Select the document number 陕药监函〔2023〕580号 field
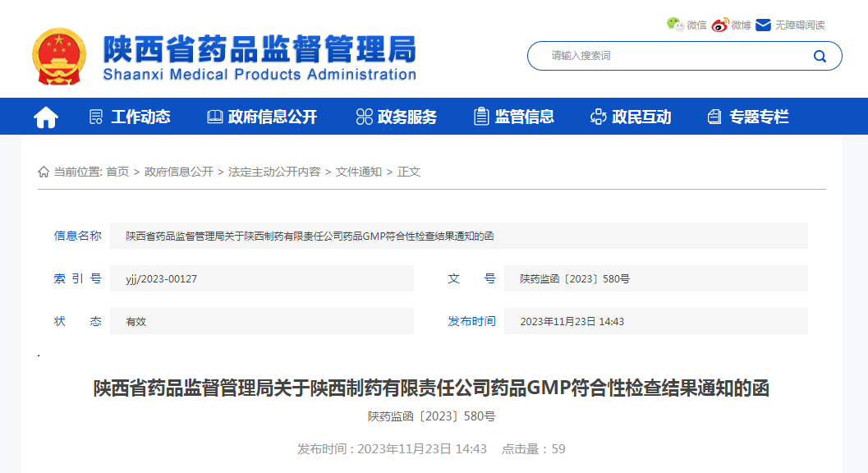Image resolution: width=868 pixels, height=473 pixels. 656,278
